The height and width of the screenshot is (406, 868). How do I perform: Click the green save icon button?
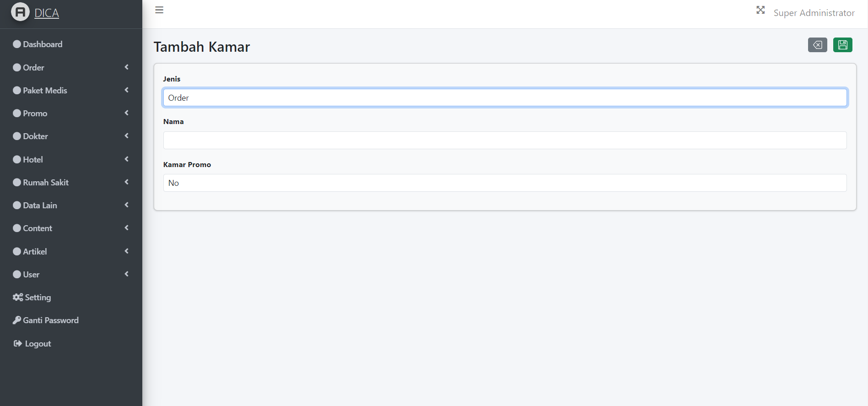pos(842,45)
